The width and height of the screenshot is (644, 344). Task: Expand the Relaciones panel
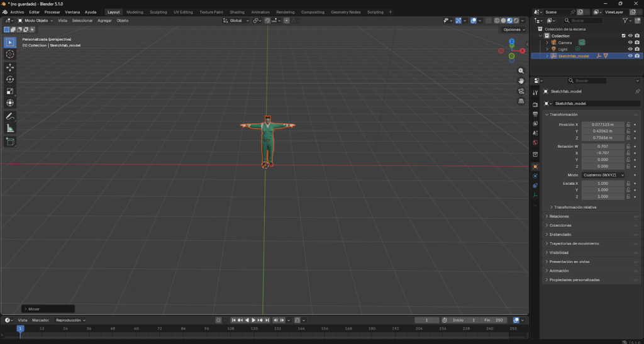(560, 216)
